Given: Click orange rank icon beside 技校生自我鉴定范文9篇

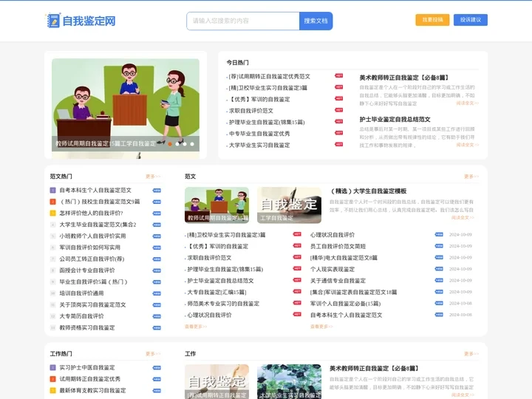Looking at the screenshot, I should (53, 202).
